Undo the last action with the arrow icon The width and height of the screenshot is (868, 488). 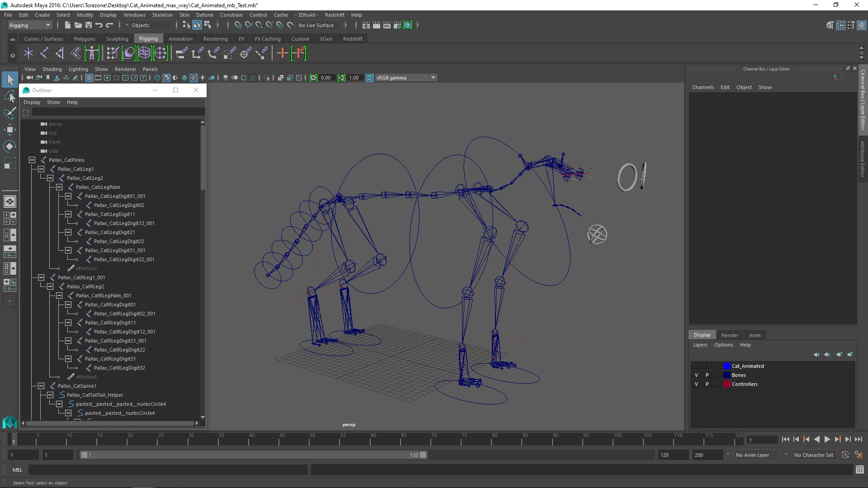coord(99,25)
